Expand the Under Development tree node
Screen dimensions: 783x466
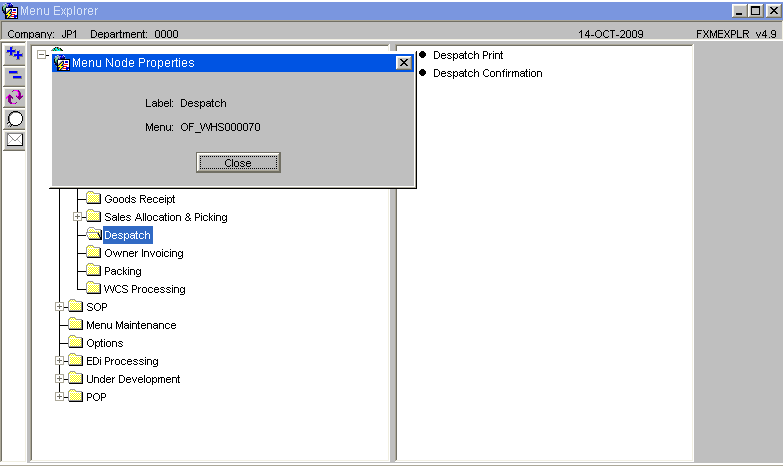[x=59, y=379]
